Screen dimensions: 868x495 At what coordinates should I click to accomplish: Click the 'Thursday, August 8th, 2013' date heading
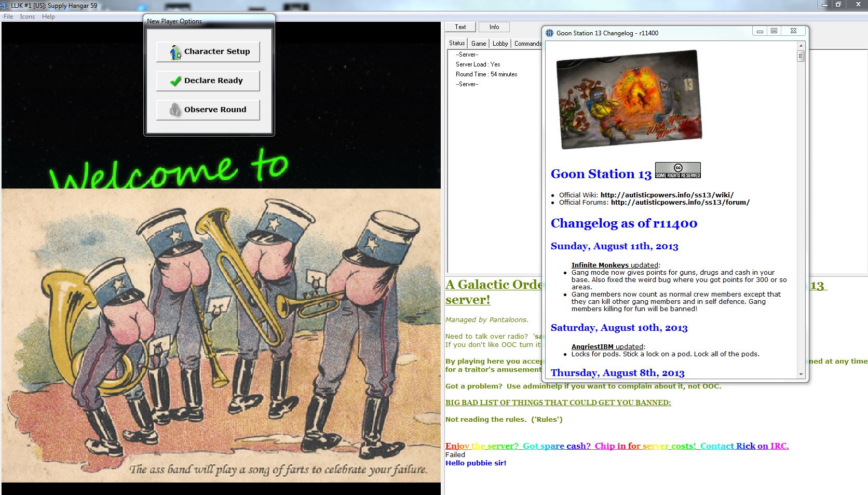click(x=618, y=373)
